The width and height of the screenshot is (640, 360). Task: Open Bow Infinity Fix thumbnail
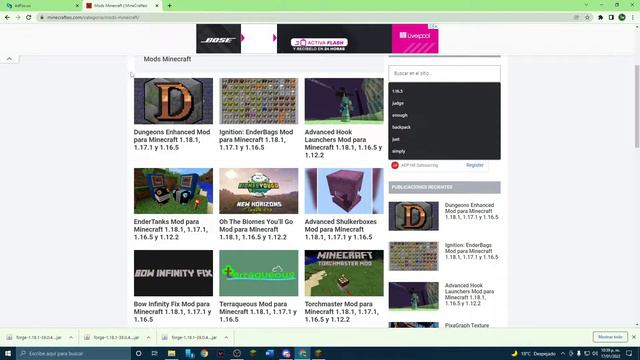(x=173, y=273)
